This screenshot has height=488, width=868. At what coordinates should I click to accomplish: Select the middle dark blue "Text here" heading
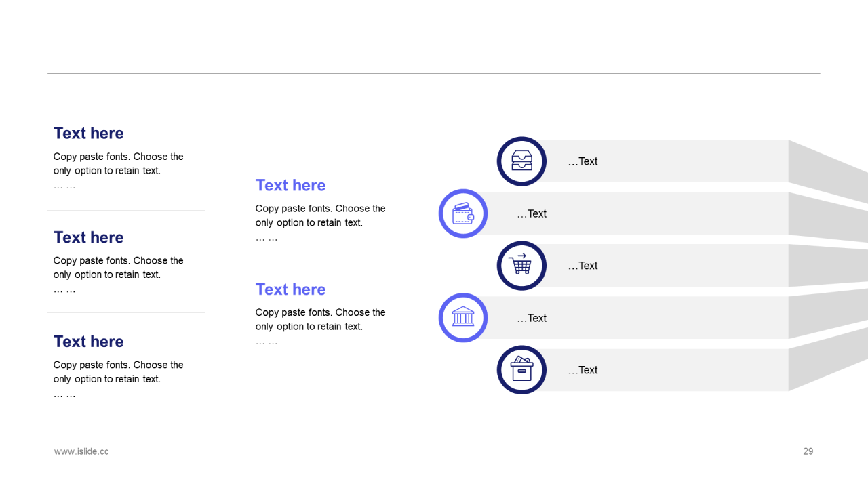click(x=89, y=238)
